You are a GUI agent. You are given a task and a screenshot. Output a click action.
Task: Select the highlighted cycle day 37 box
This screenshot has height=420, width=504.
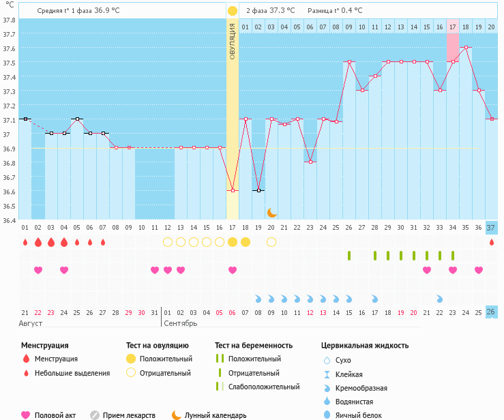(491, 227)
